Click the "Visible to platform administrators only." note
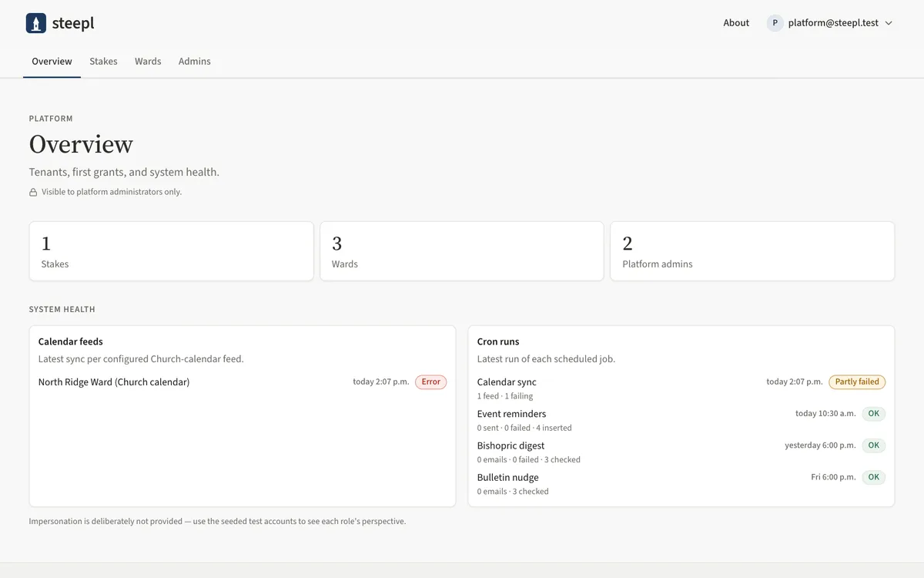 pos(112,192)
